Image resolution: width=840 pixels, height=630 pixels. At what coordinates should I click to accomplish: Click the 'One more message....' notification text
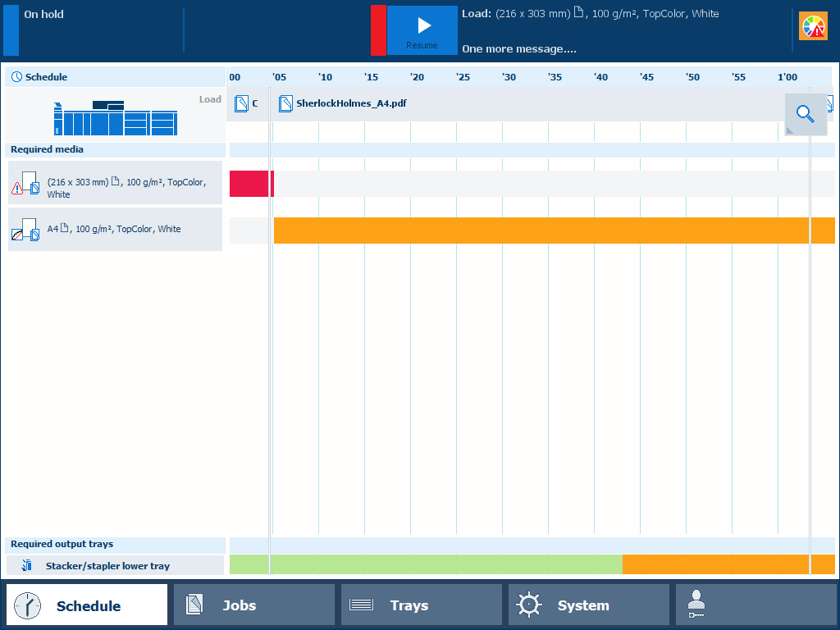click(518, 49)
